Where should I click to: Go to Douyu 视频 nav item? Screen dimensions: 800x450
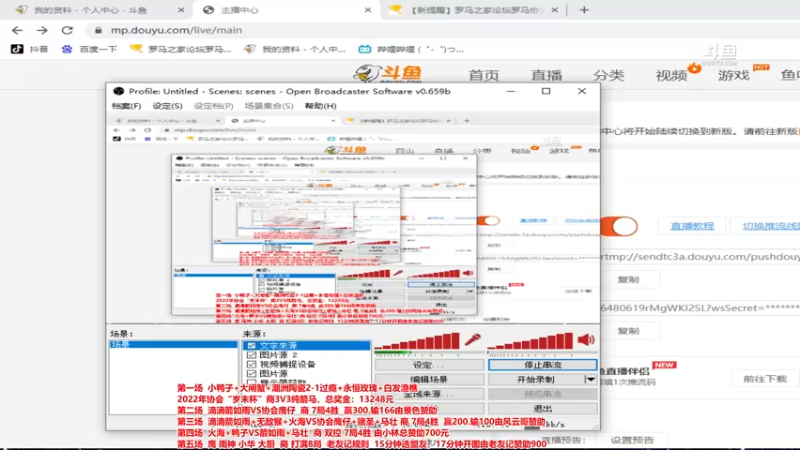(x=671, y=76)
